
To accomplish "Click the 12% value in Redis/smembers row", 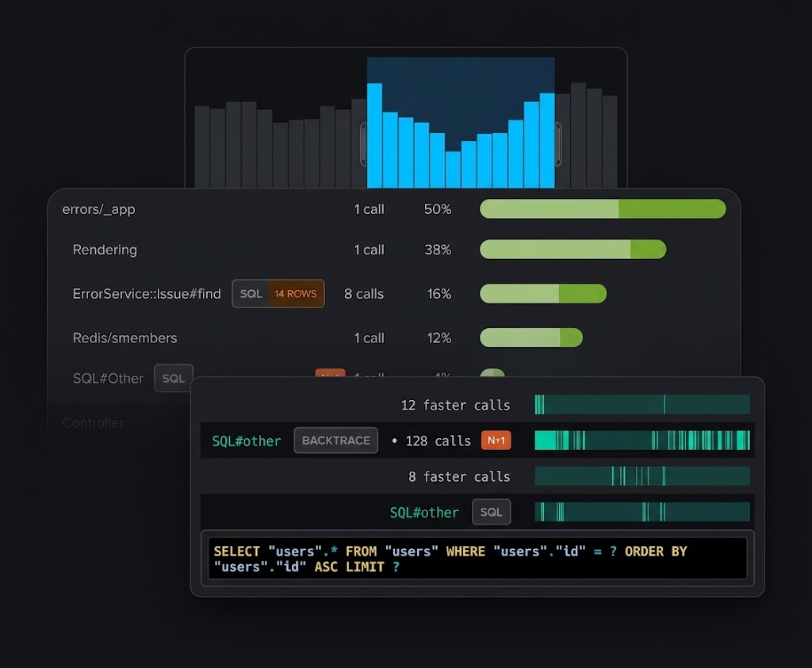I will 439,338.
